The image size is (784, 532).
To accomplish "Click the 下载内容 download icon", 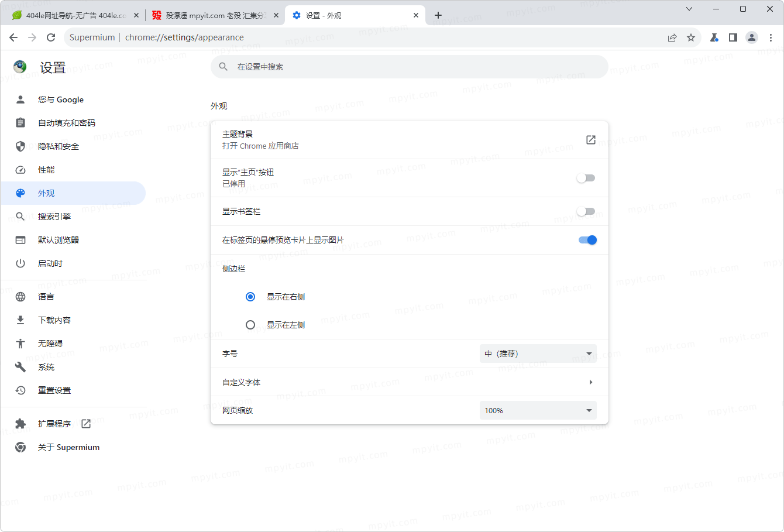I will coord(20,320).
